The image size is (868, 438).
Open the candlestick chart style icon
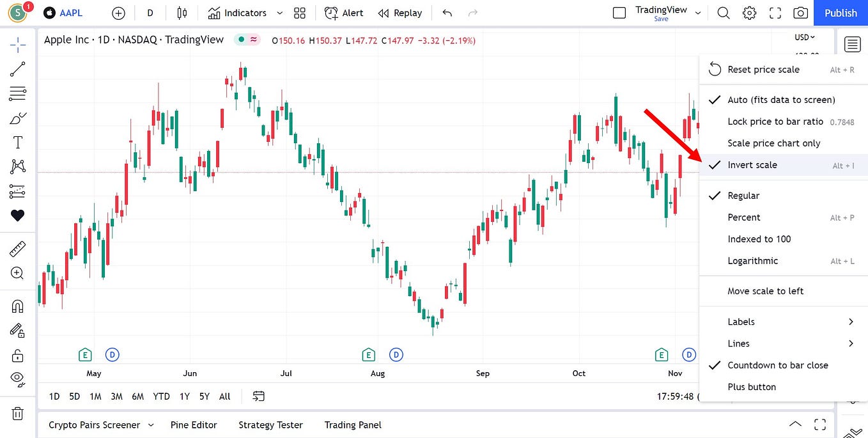tap(182, 13)
